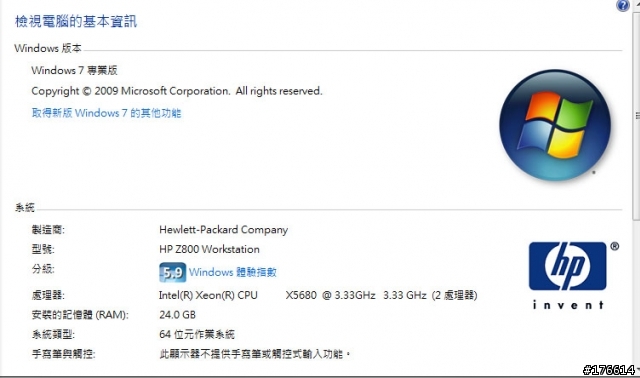Click the scrollbar up arrow at top
The height and width of the screenshot is (378, 640).
[637, 2]
